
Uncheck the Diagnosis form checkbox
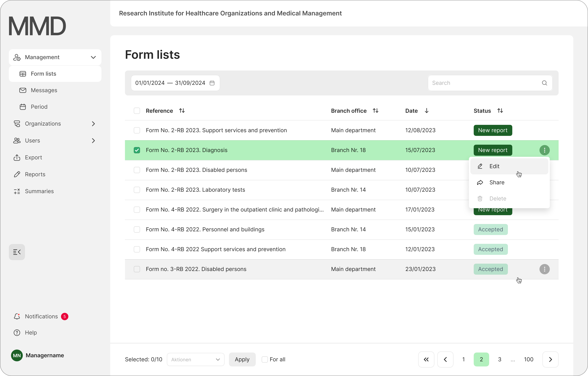(x=137, y=150)
